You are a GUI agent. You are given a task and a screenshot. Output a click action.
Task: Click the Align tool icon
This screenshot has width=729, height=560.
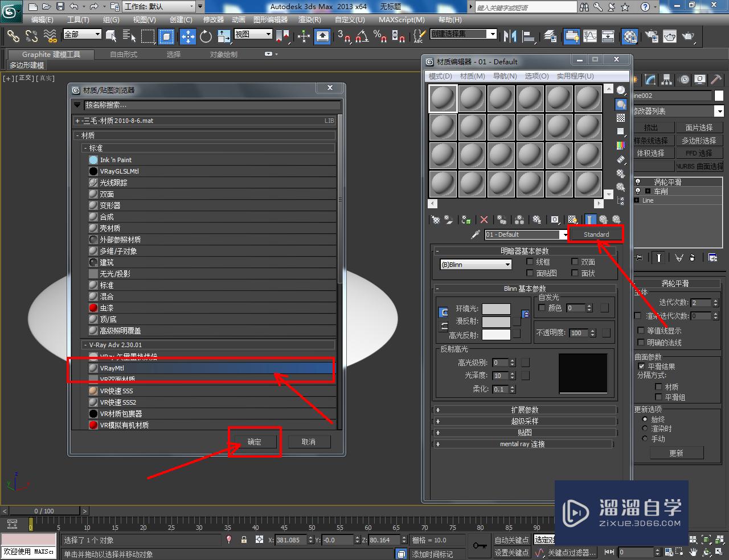(x=529, y=36)
